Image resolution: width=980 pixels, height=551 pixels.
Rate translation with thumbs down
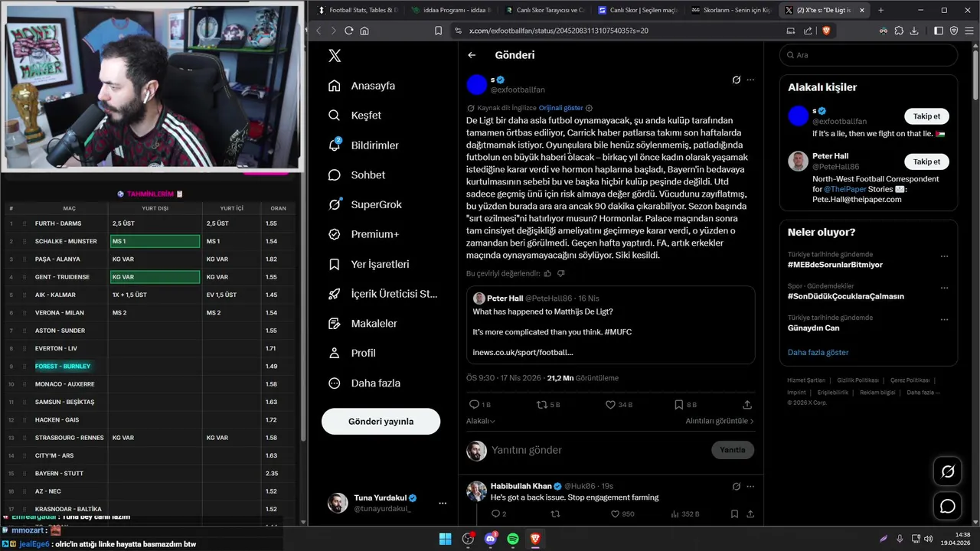click(560, 273)
